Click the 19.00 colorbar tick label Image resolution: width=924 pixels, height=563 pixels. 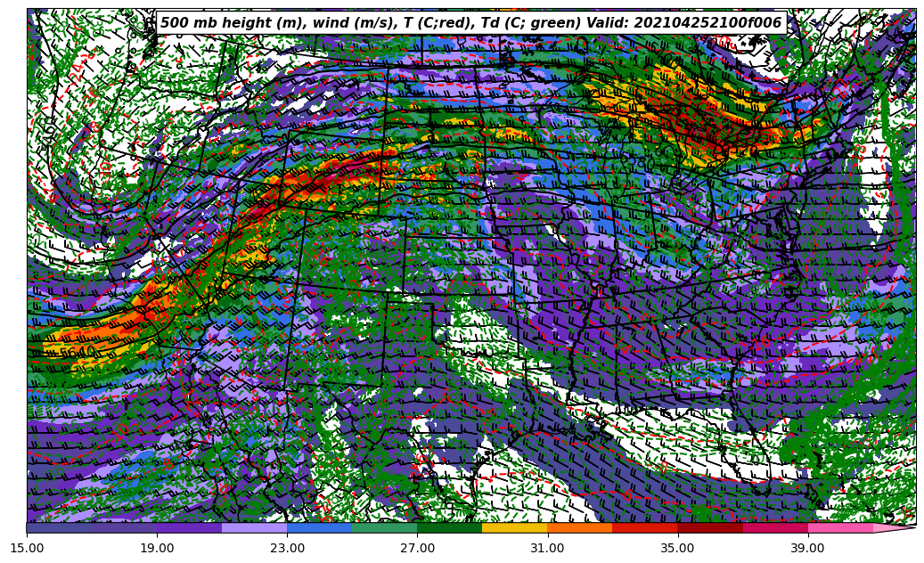(157, 548)
